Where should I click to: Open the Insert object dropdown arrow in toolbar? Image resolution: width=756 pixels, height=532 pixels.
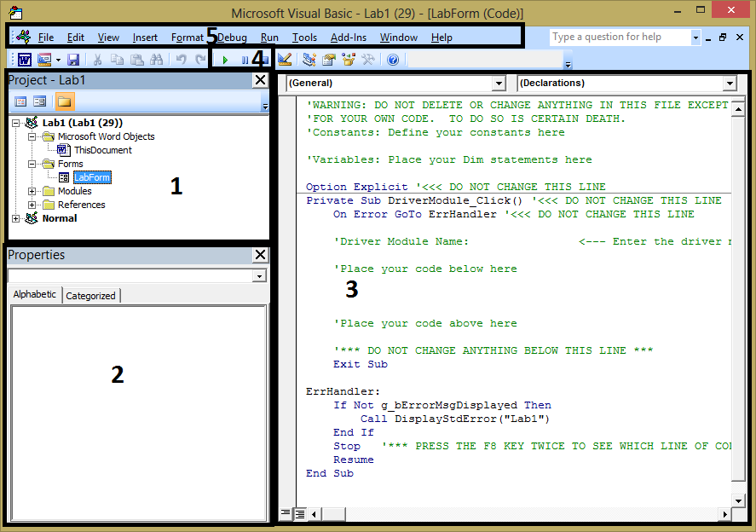58,60
